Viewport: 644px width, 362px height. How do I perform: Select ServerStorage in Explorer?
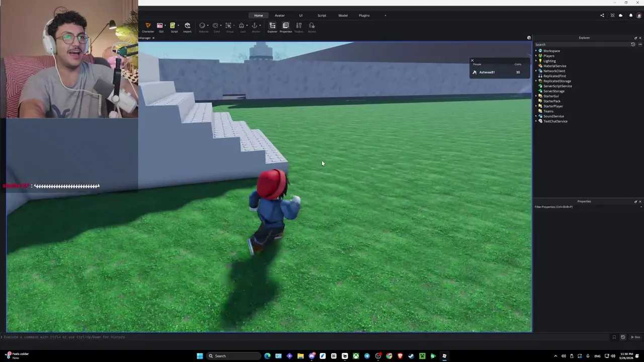tap(553, 91)
